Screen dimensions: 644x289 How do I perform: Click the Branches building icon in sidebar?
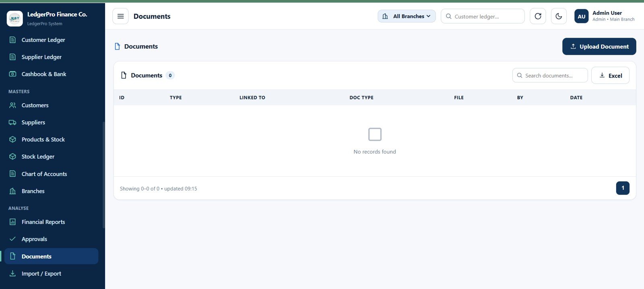12,191
